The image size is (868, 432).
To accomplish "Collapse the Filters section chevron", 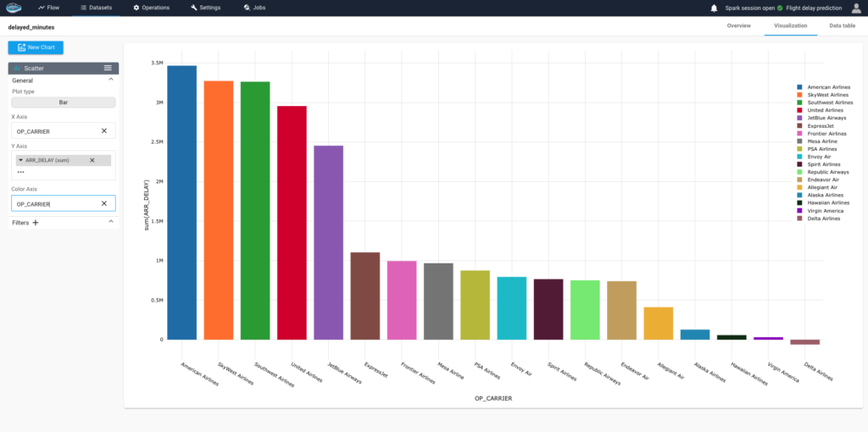I will pos(111,222).
